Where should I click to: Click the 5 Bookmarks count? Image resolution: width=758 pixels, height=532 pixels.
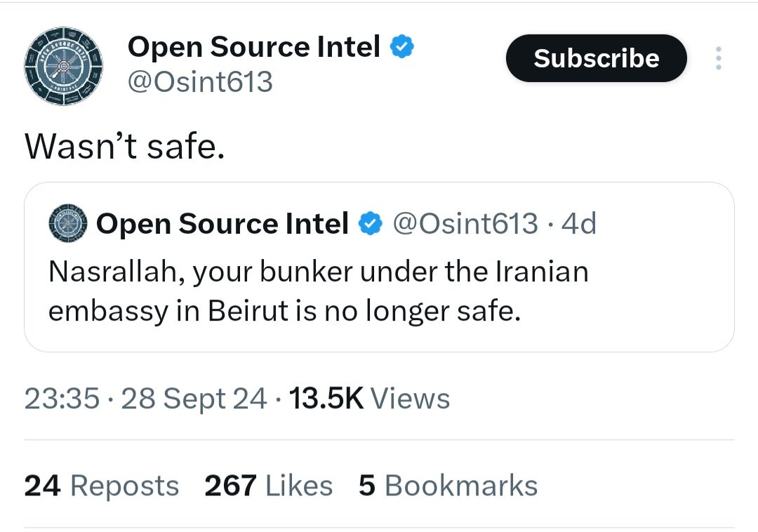click(x=448, y=486)
